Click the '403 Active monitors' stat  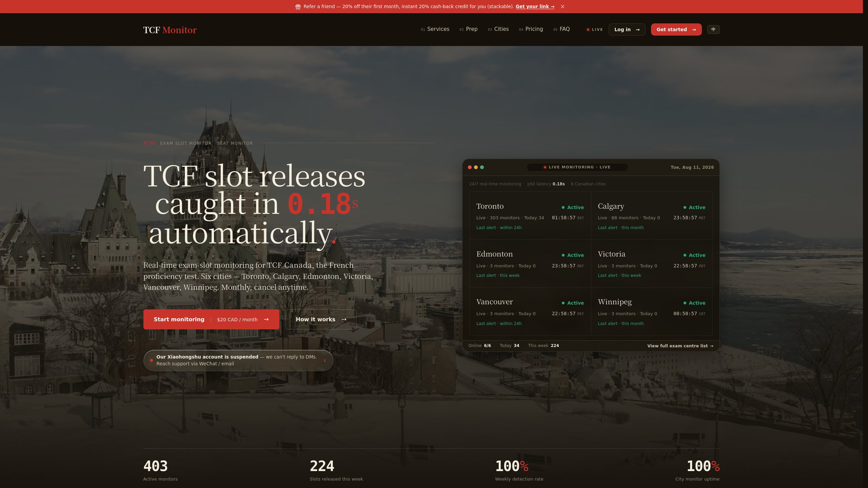coord(160,470)
